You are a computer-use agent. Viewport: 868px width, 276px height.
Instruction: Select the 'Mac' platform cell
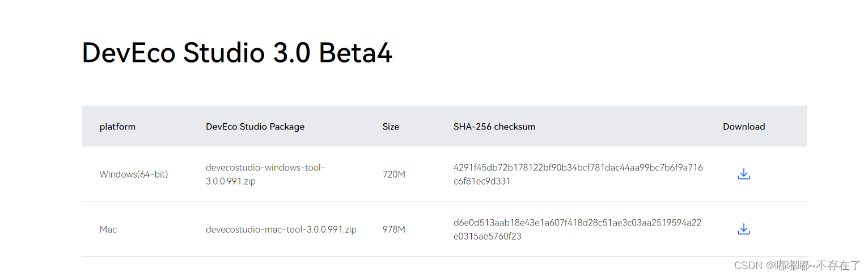click(108, 229)
